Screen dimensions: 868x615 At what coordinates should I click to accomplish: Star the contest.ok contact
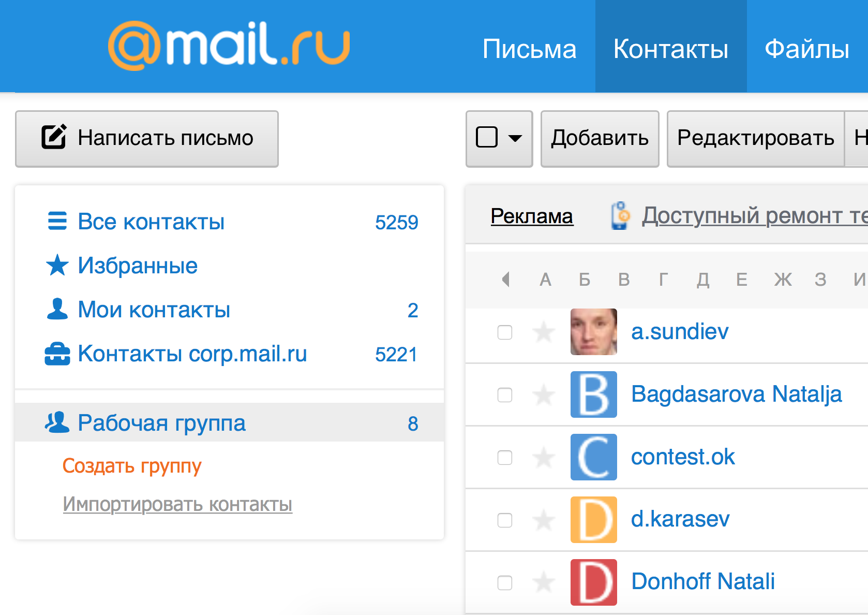pos(544,457)
